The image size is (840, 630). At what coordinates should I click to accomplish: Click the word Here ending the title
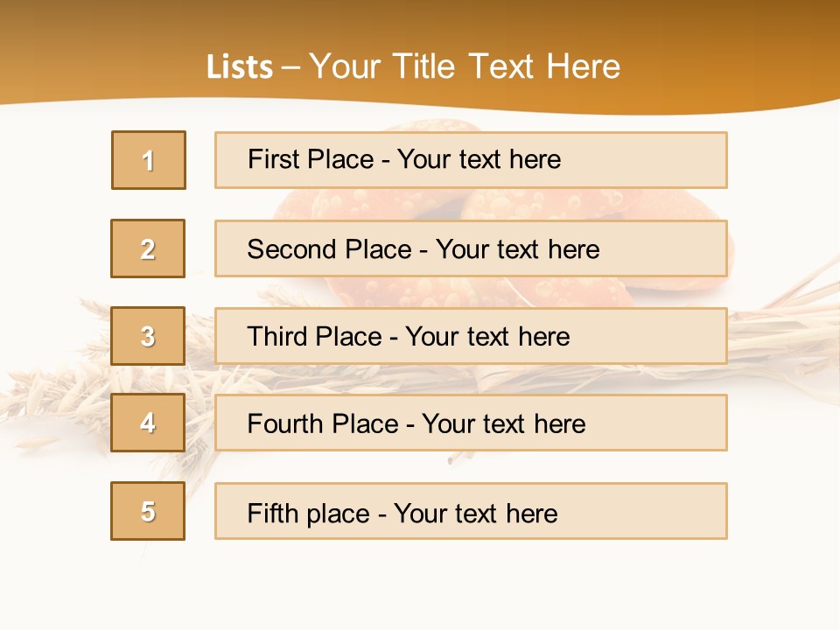click(x=584, y=66)
